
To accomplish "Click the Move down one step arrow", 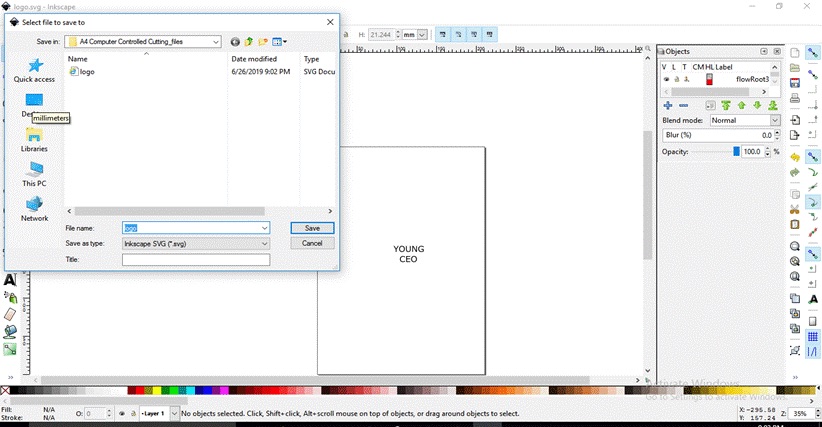I will [757, 105].
